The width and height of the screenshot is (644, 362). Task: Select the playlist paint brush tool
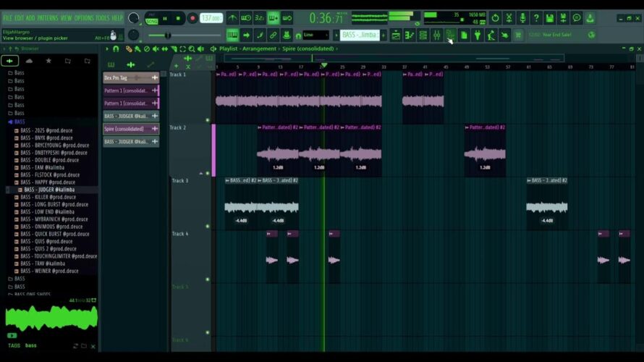pyautogui.click(x=137, y=49)
